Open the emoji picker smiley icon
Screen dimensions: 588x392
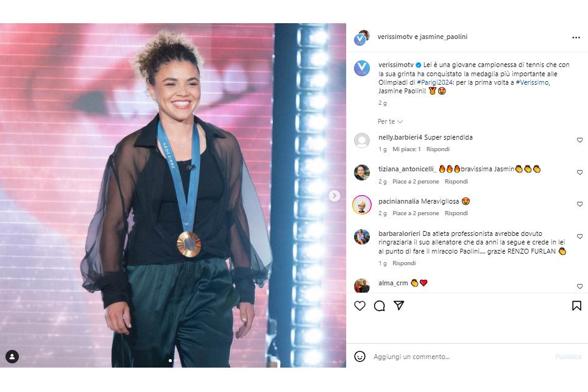click(360, 357)
